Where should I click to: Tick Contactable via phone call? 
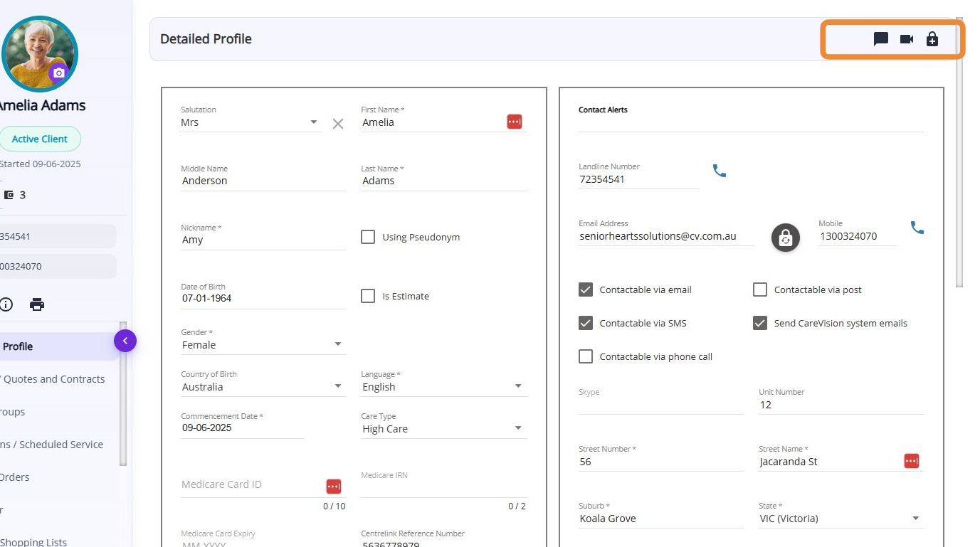(x=586, y=356)
